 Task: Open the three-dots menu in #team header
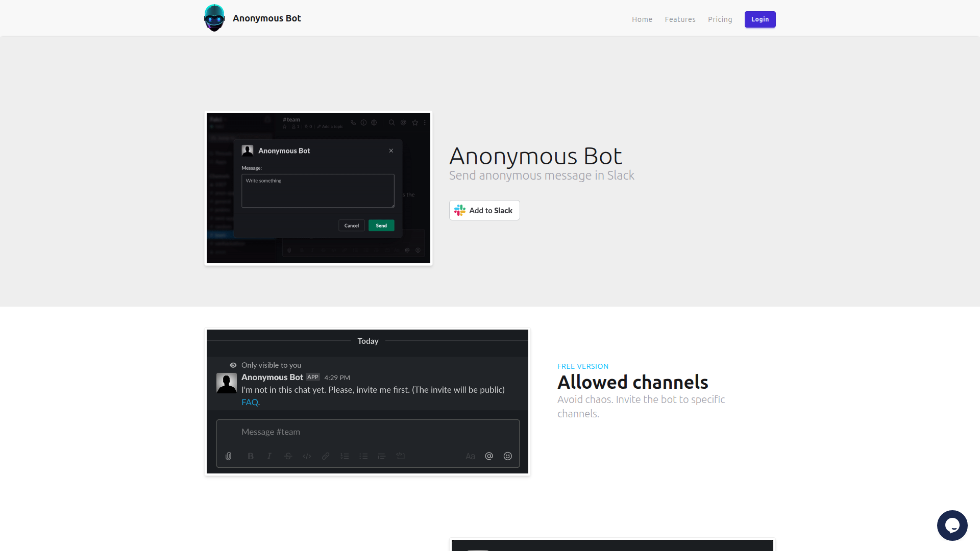(425, 122)
